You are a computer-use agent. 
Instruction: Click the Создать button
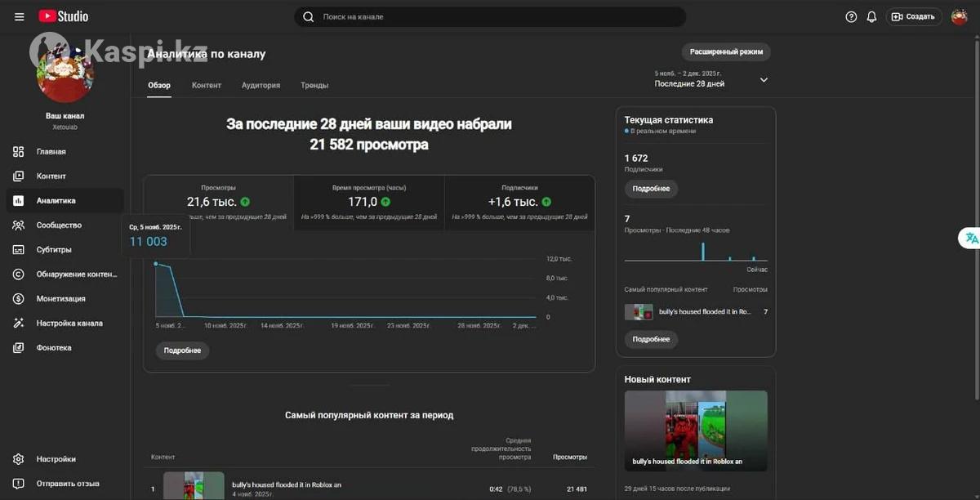(914, 16)
